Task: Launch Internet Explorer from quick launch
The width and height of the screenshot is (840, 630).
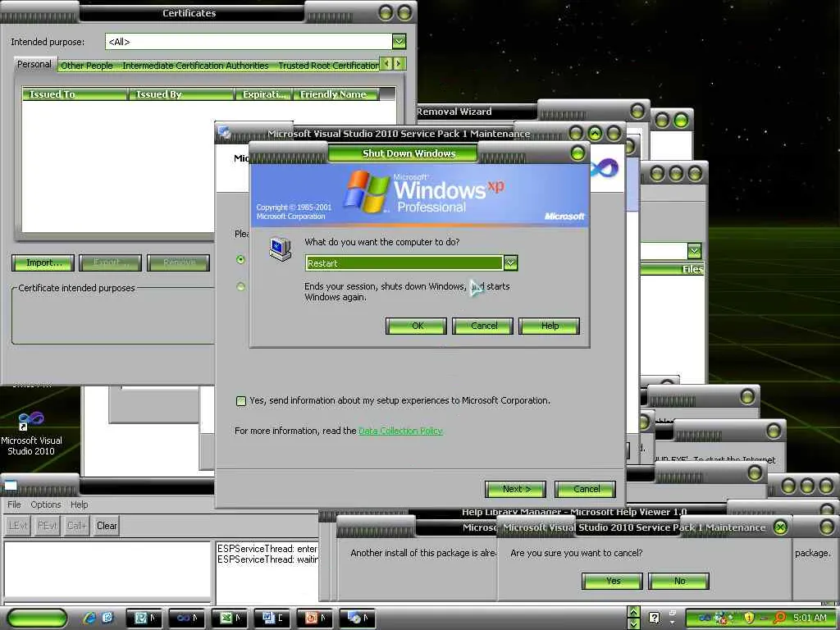Action: coord(89,618)
